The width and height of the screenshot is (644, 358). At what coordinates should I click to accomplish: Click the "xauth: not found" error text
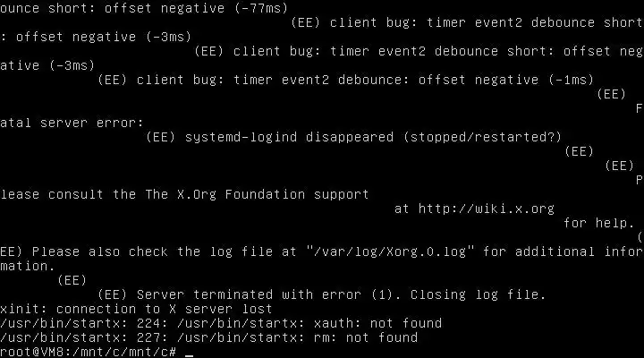377,323
